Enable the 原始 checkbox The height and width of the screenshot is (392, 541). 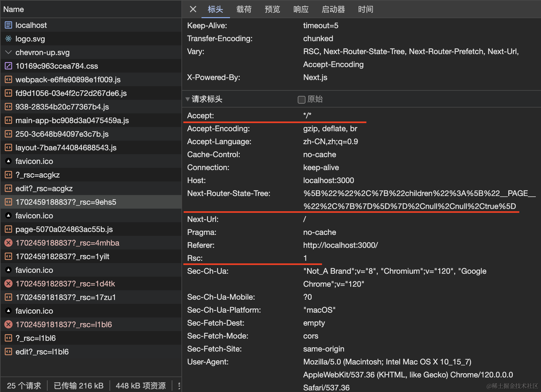(301, 99)
